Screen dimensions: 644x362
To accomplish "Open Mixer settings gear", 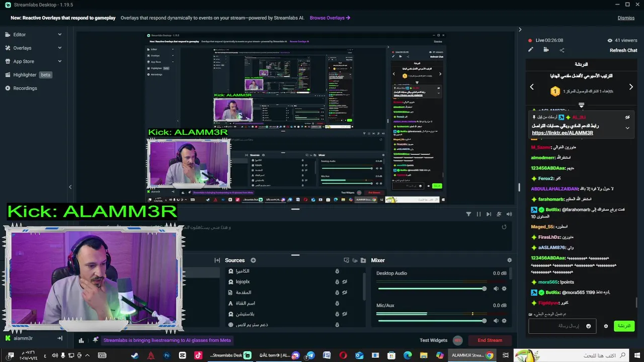I will point(509,260).
